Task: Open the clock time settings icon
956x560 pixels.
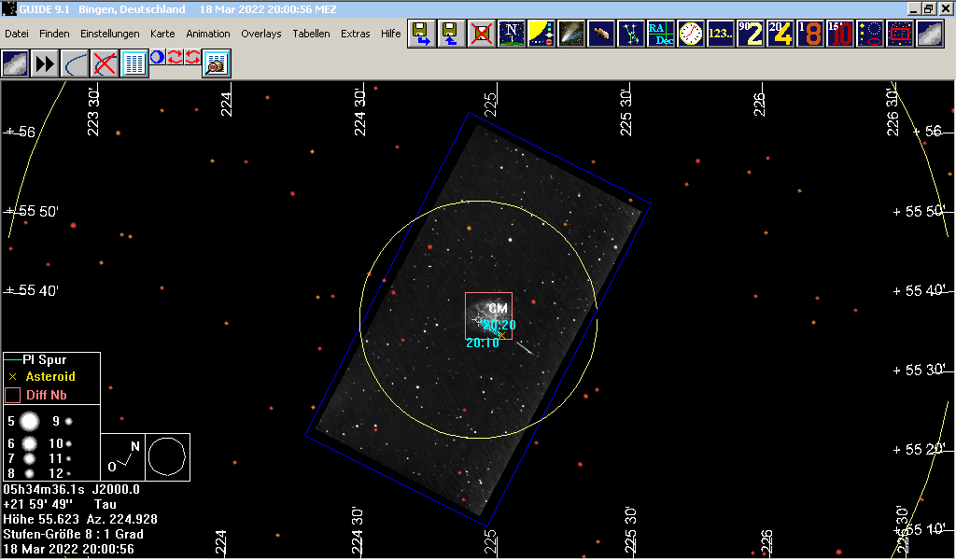Action: point(692,35)
